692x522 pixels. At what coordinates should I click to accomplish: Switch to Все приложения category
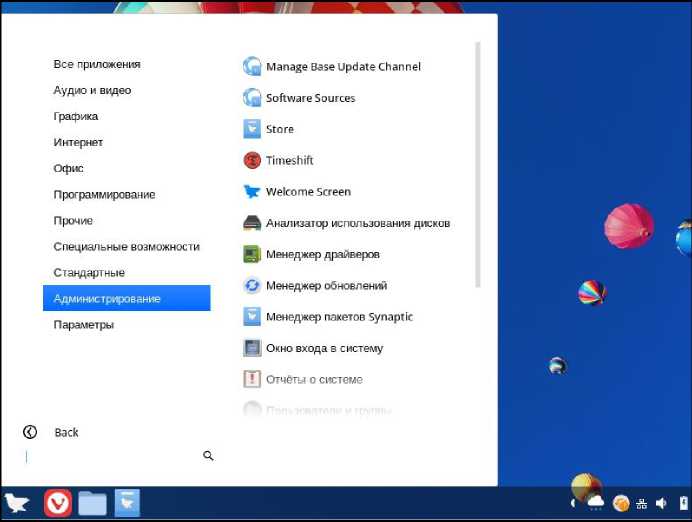(97, 64)
